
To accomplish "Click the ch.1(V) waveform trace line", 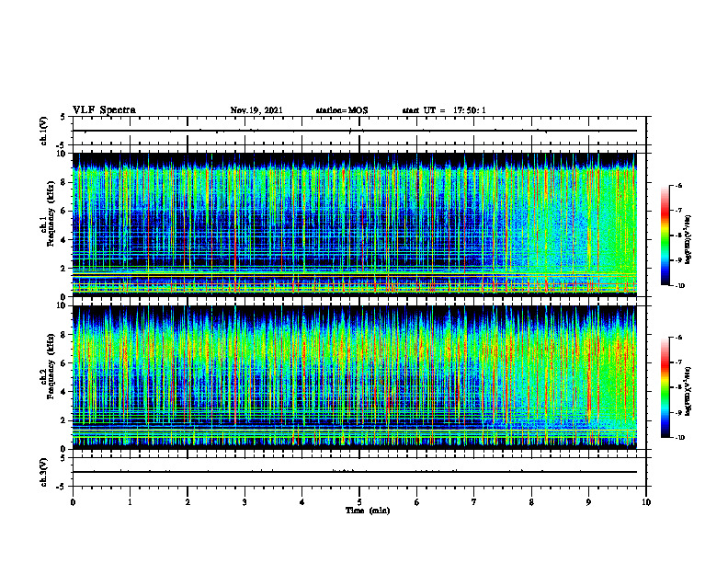I will click(355, 131).
